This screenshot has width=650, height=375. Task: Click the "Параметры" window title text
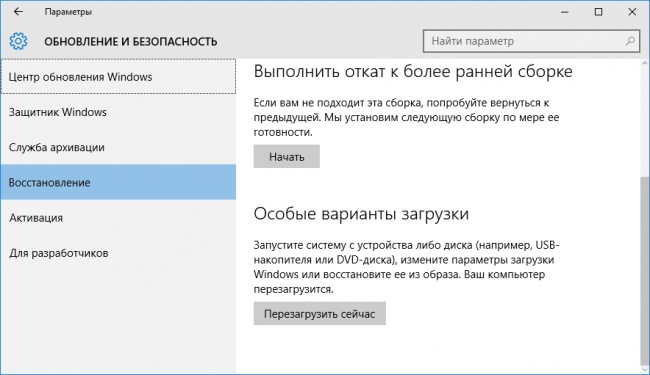[68, 12]
